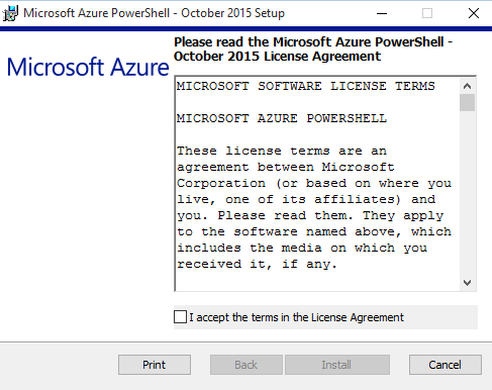Image resolution: width=492 pixels, height=390 pixels.
Task: Click the grayed-out maximize window button
Action: [x=427, y=13]
